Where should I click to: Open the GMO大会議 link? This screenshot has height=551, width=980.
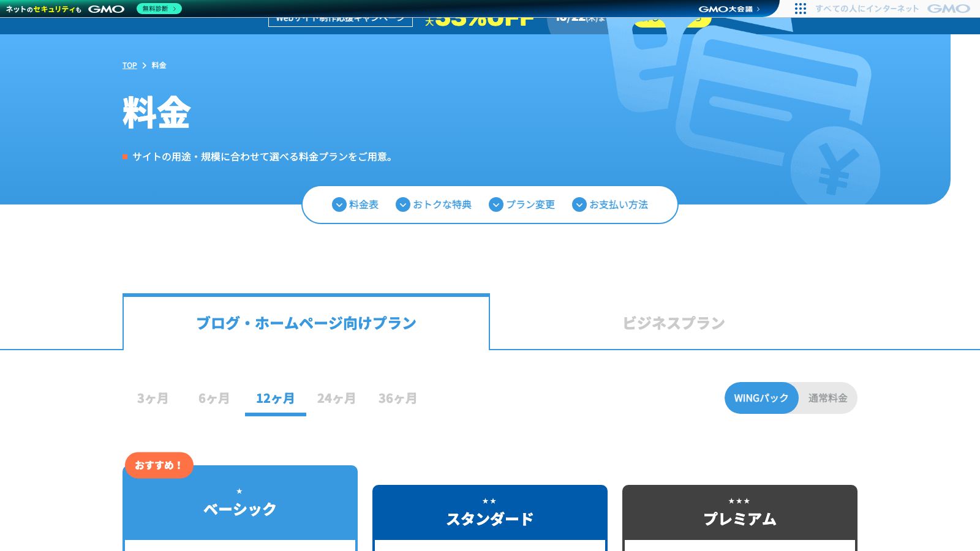pos(729,9)
